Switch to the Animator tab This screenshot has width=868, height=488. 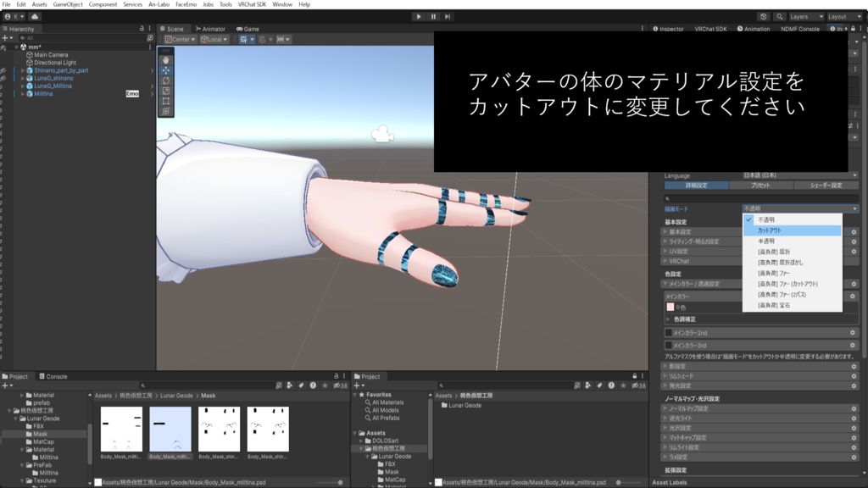(210, 29)
